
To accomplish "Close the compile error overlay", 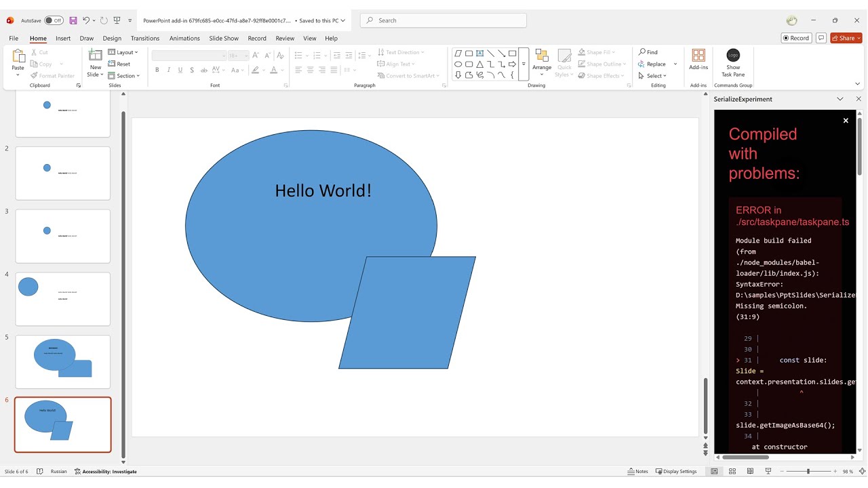I will tap(846, 121).
